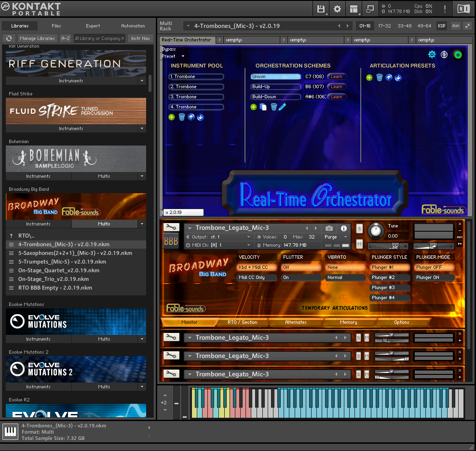Select 1. Trombone in Instrument Pool
The height and width of the screenshot is (451, 476).
[196, 77]
